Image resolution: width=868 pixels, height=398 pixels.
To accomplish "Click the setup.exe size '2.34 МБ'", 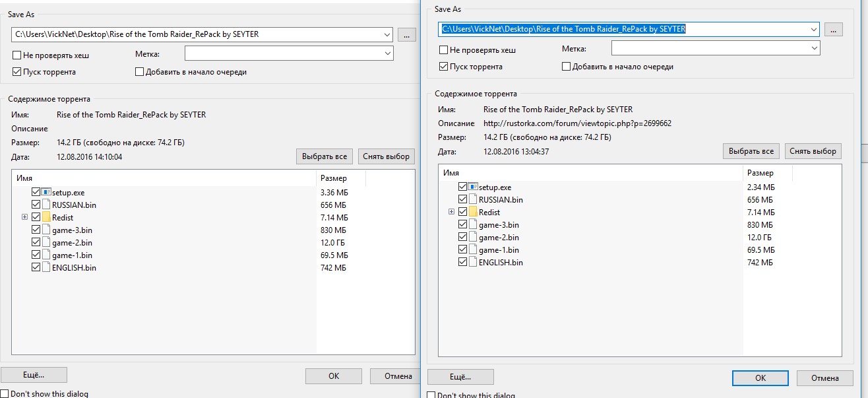I will pyautogui.click(x=760, y=187).
